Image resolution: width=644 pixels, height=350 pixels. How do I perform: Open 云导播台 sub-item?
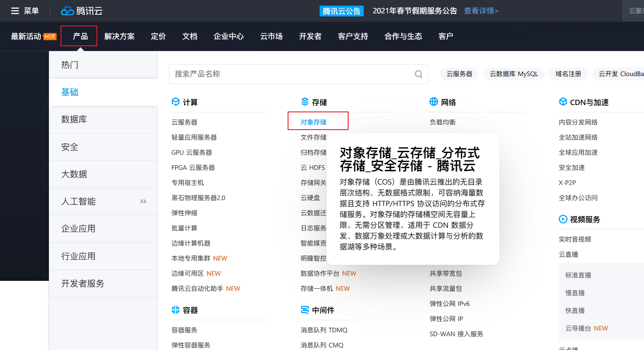578,328
